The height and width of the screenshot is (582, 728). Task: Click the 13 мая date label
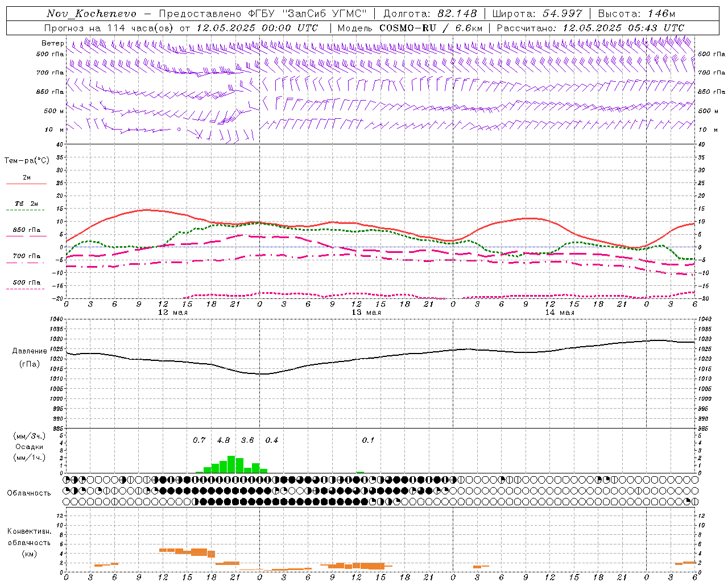pyautogui.click(x=366, y=313)
